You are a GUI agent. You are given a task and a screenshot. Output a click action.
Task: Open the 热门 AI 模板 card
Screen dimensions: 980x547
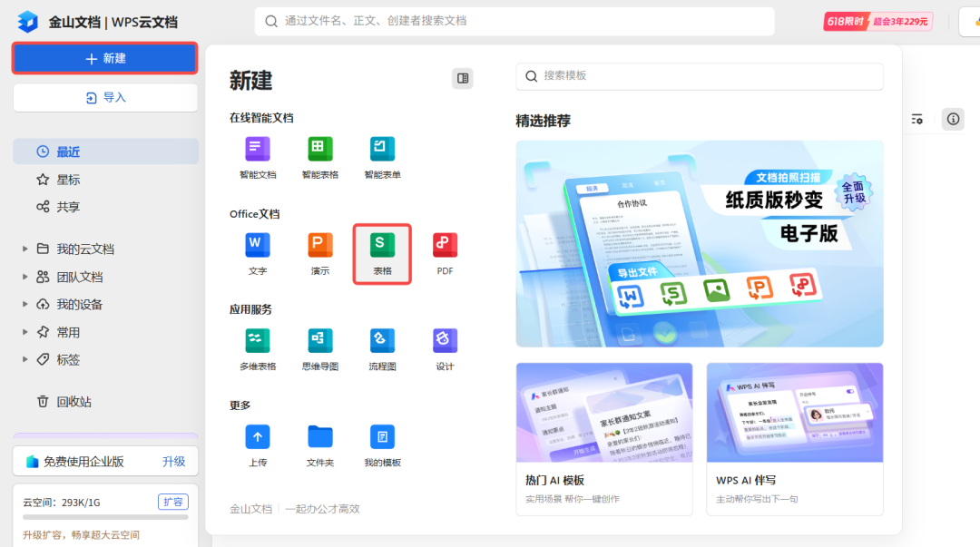[604, 439]
